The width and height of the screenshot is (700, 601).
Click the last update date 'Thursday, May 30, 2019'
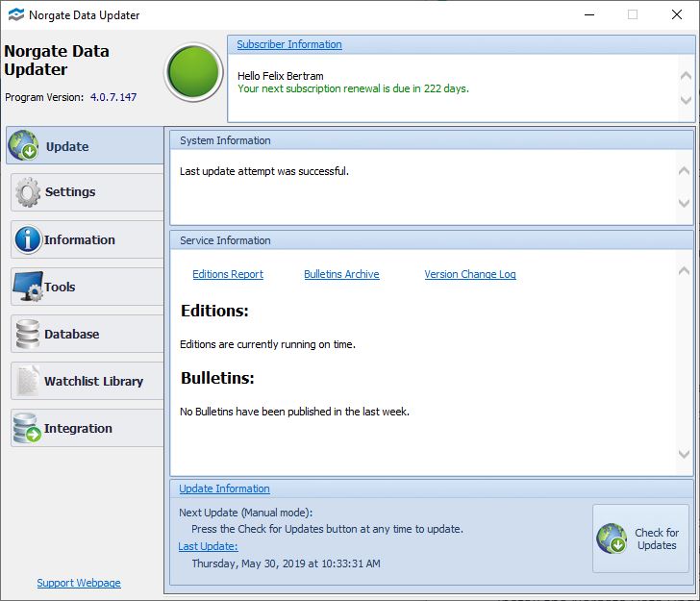coord(287,563)
